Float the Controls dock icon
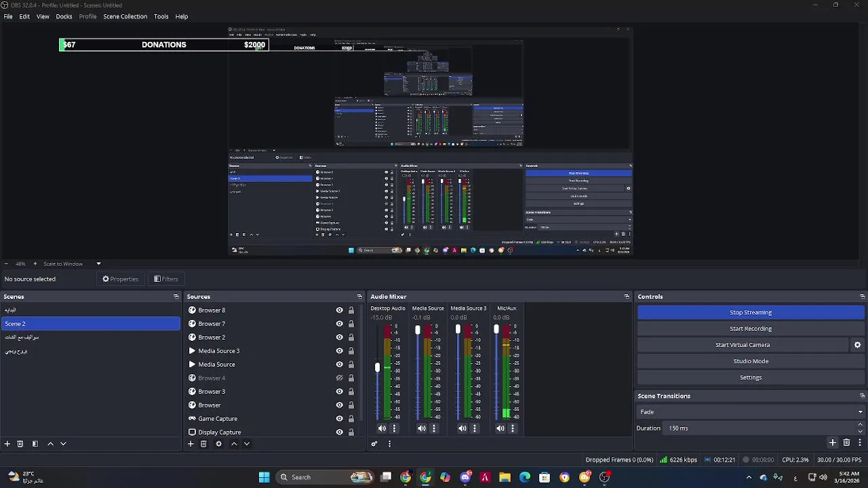 click(x=862, y=296)
